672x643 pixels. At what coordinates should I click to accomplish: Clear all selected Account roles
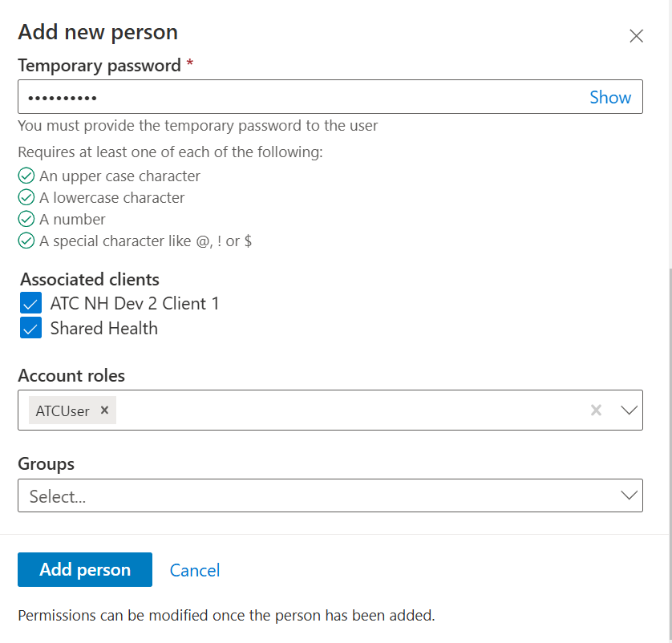pos(596,410)
